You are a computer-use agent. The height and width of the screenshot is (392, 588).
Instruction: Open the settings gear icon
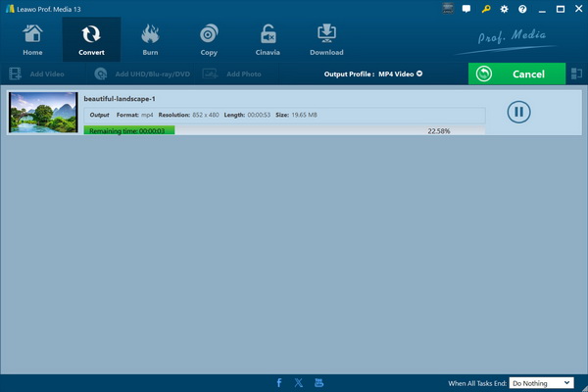tap(504, 9)
